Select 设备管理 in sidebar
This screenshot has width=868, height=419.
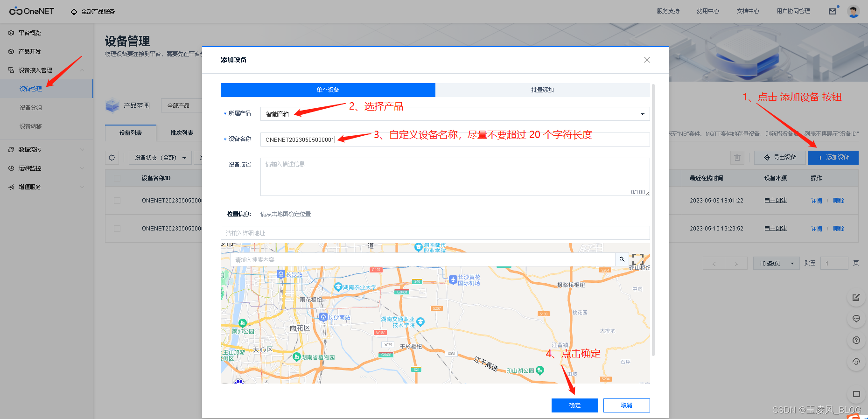(x=47, y=89)
